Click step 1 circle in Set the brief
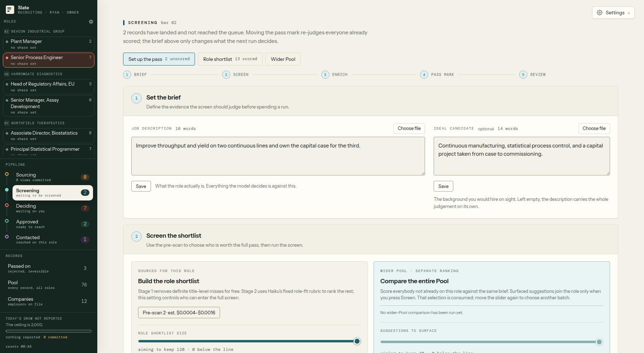 (x=136, y=98)
